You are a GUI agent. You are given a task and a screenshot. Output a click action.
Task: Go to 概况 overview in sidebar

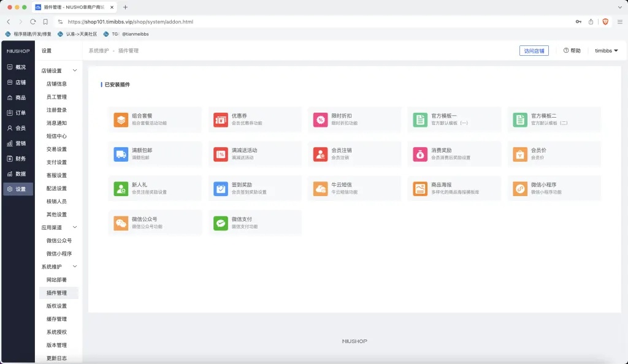pyautogui.click(x=17, y=67)
